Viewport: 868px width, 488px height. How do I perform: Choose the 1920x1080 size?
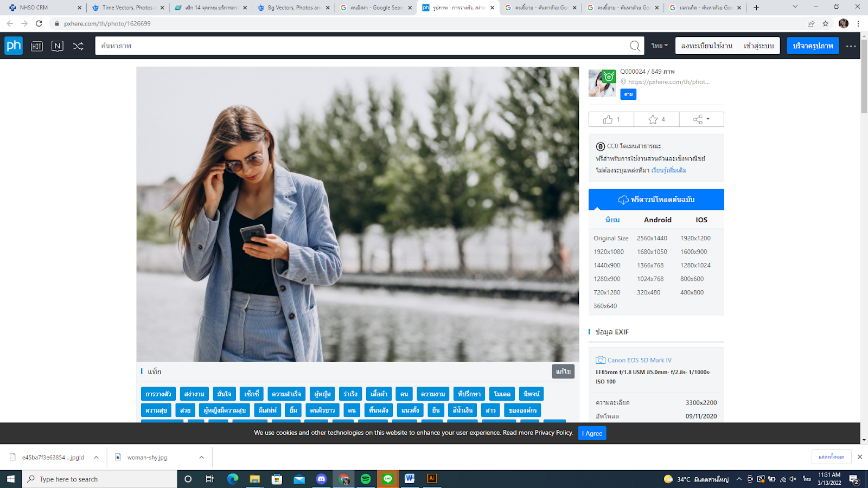tap(609, 252)
